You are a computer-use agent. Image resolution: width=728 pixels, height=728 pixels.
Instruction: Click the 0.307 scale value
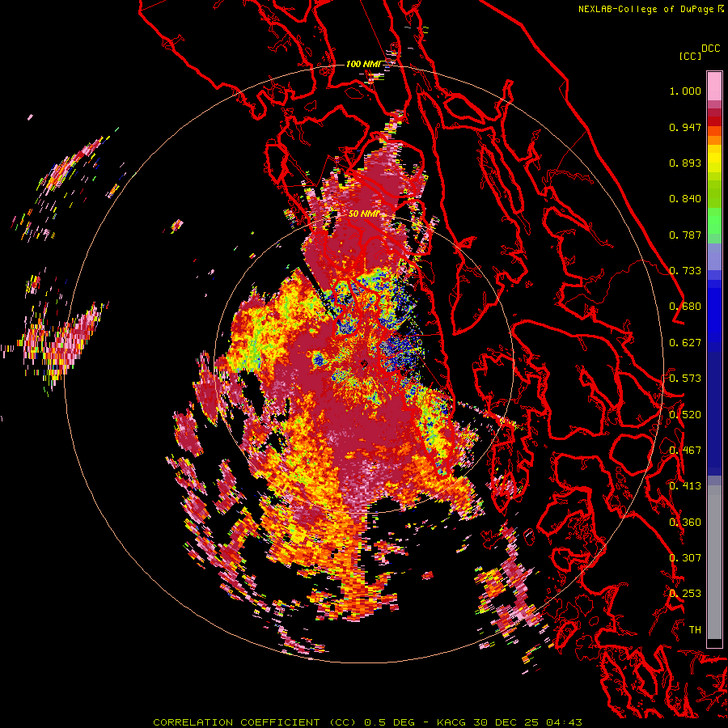(685, 557)
